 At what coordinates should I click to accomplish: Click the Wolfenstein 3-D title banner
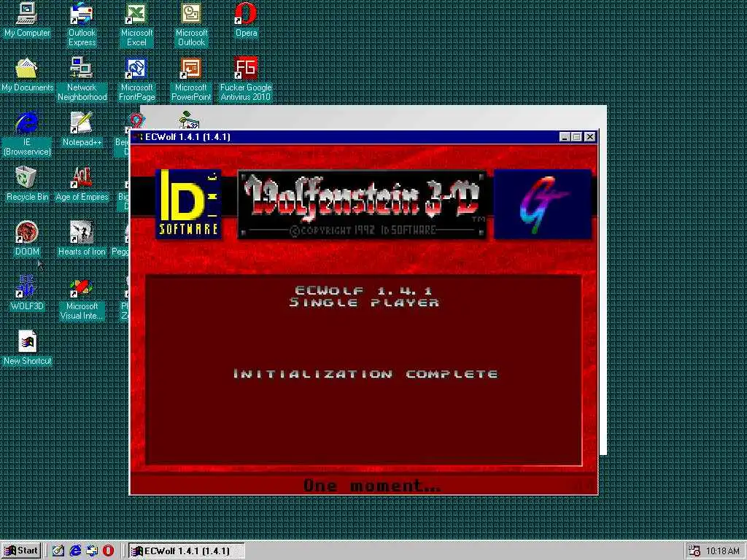[362, 204]
